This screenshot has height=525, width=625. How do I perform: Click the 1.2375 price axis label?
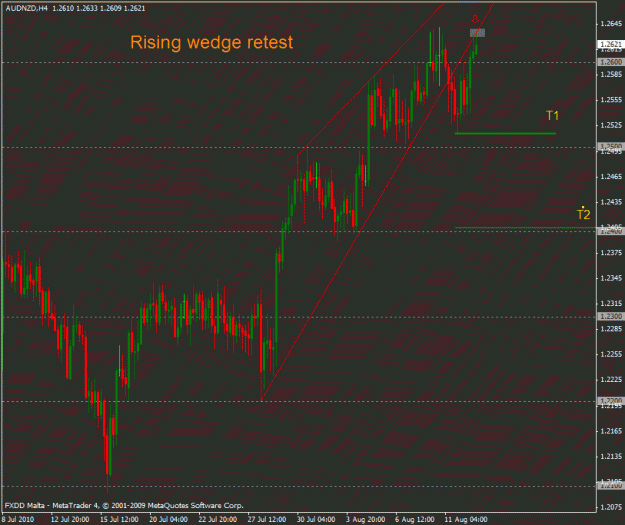pos(611,253)
